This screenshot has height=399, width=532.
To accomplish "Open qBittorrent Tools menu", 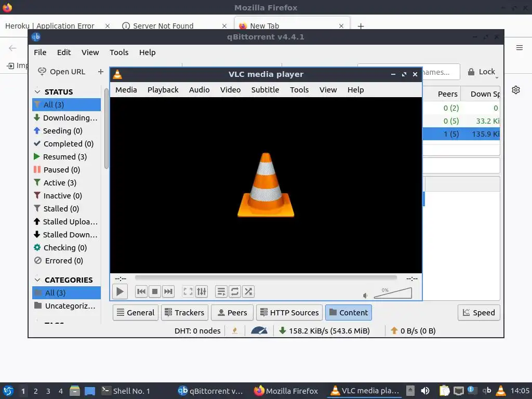I will (x=119, y=52).
